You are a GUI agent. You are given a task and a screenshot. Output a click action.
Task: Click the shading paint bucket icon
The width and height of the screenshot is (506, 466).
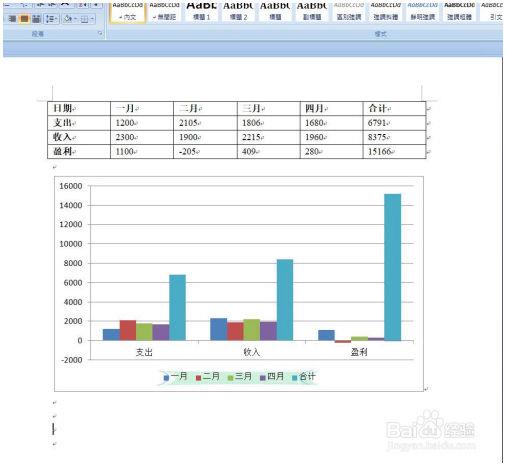tap(68, 18)
